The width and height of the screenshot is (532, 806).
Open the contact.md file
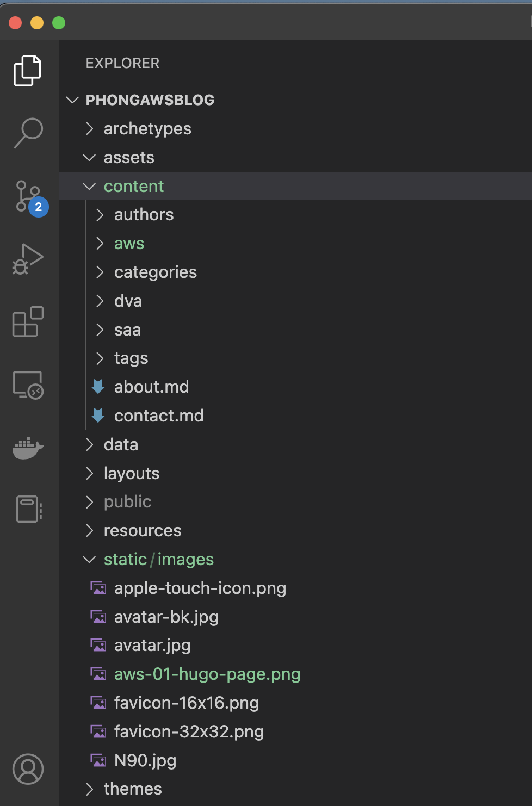pos(158,416)
